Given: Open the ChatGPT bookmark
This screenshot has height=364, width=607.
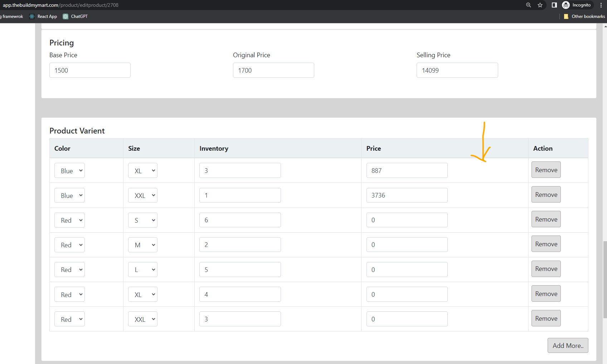Looking at the screenshot, I should tap(76, 16).
